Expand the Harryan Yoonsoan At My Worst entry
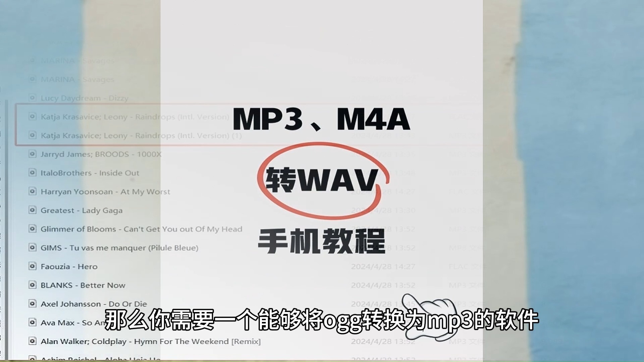The width and height of the screenshot is (644, 362). (105, 191)
